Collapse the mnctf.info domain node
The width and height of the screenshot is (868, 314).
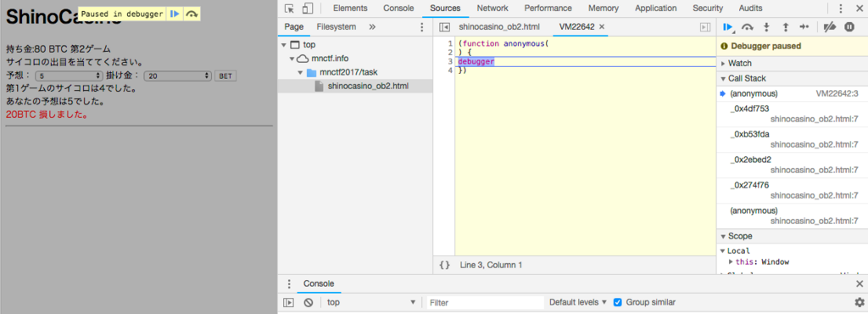(292, 59)
